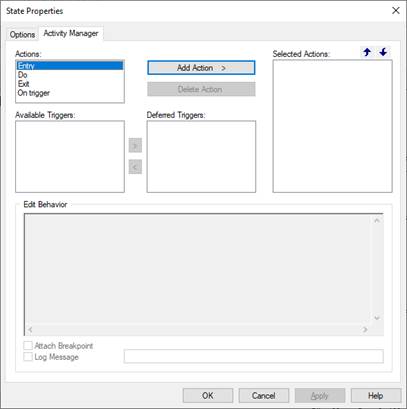Choose Exit in the Actions list
The width and height of the screenshot is (407, 409).
[x=70, y=84]
